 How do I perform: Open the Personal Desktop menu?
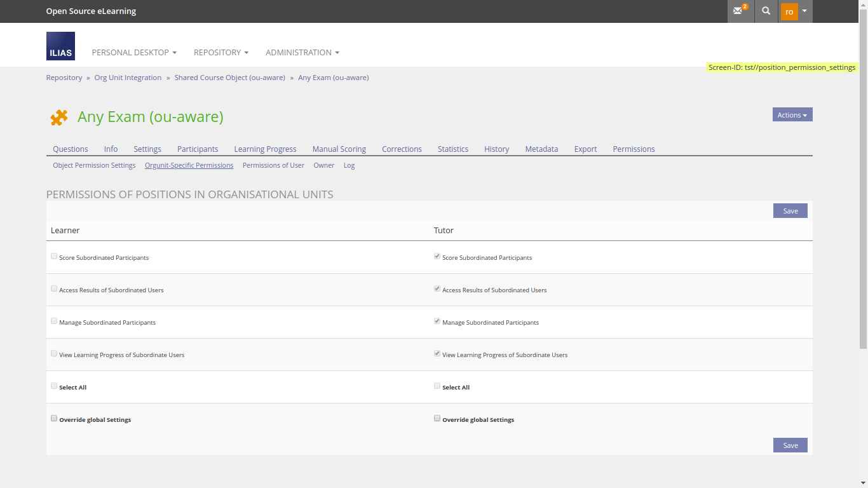(134, 52)
